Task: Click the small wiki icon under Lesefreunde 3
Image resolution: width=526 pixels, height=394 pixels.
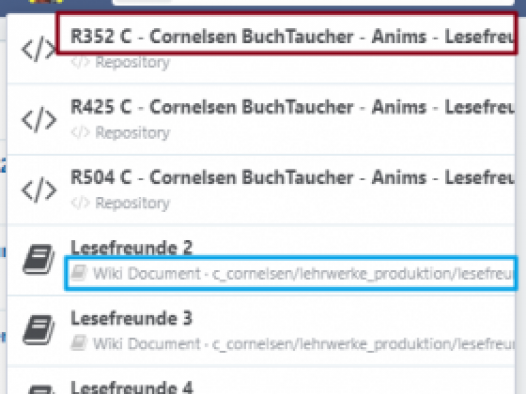Action: tap(79, 344)
